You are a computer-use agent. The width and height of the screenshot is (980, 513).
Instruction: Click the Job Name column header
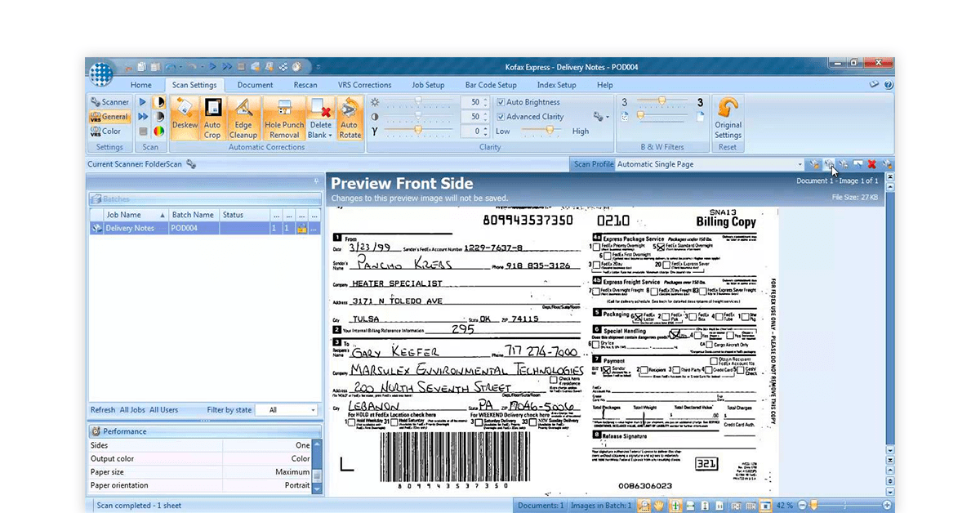pyautogui.click(x=136, y=215)
